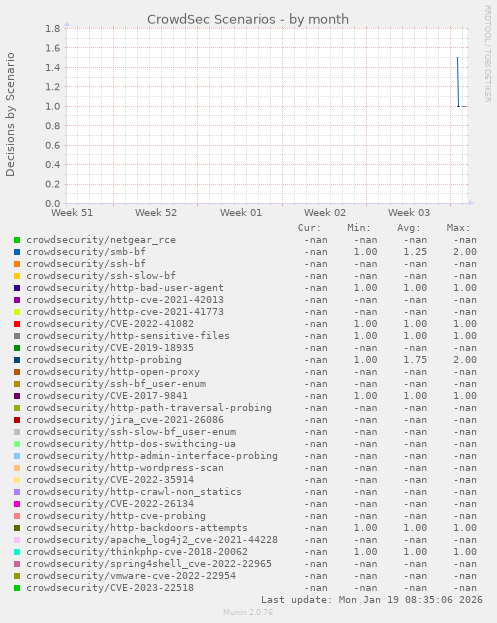This screenshot has height=623, width=497.
Task: Click the crowdsecurity/ssh-slow-bf_user-enum legend entry
Action: pyautogui.click(x=131, y=432)
